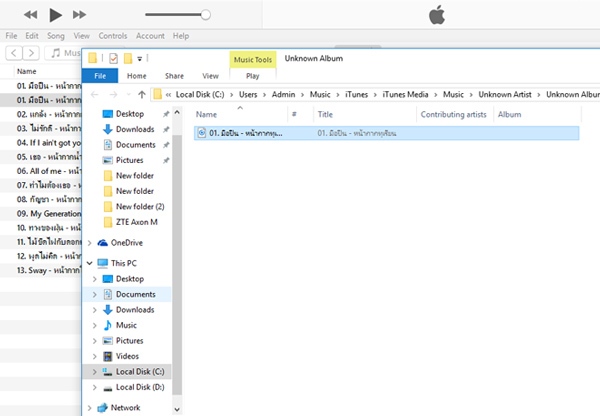The width and height of the screenshot is (600, 416).
Task: Click the Explorer Forward arrow
Action: 113,95
